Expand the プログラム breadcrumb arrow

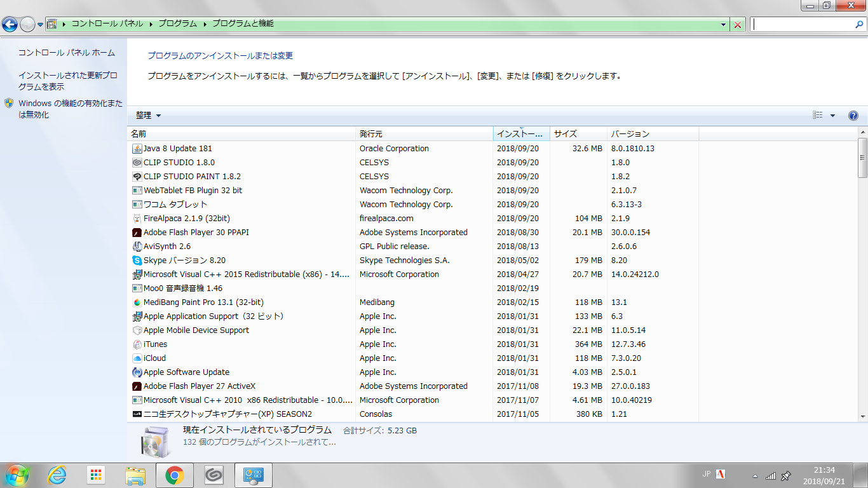tap(205, 24)
